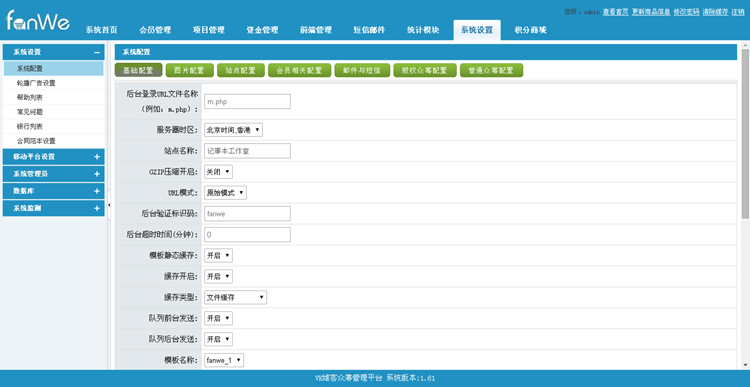The width and height of the screenshot is (750, 387).
Task: Switch to the 邮件与短信 config tab
Action: (362, 70)
